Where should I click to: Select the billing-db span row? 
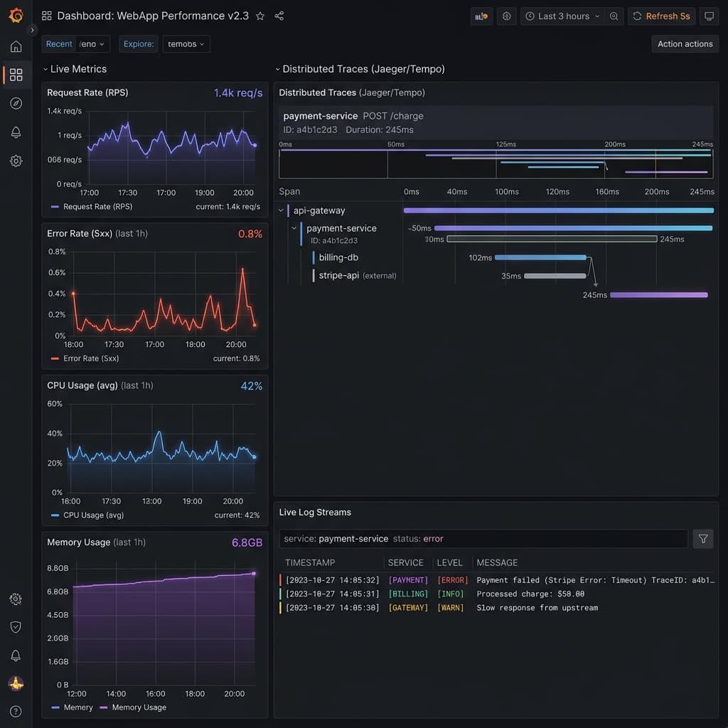(338, 257)
